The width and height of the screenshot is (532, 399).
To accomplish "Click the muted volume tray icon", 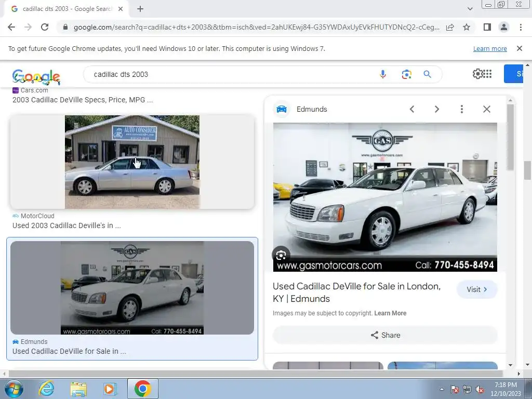I will tap(480, 390).
